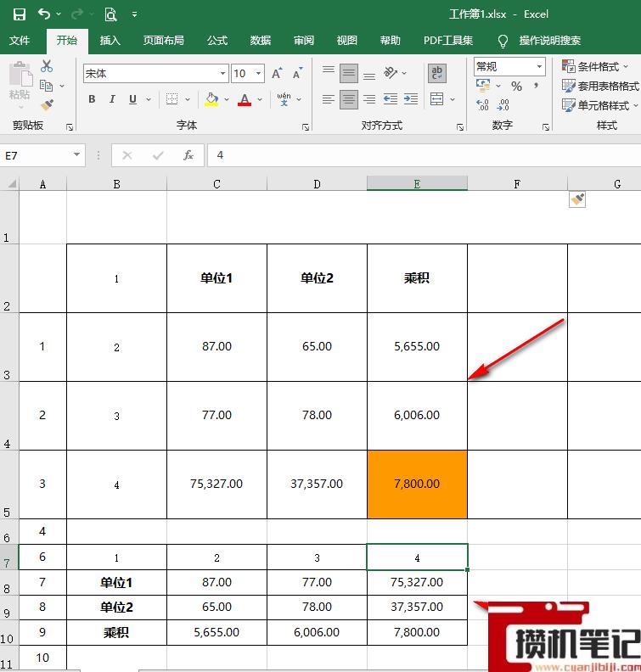641x672 pixels.
Task: Customize Quick Access Toolbar dropdown
Action: coord(135,14)
